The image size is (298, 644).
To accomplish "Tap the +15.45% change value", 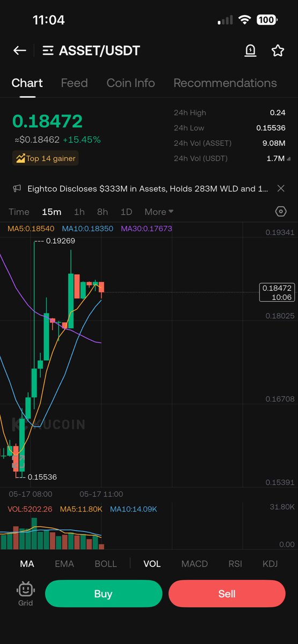I will pos(82,140).
